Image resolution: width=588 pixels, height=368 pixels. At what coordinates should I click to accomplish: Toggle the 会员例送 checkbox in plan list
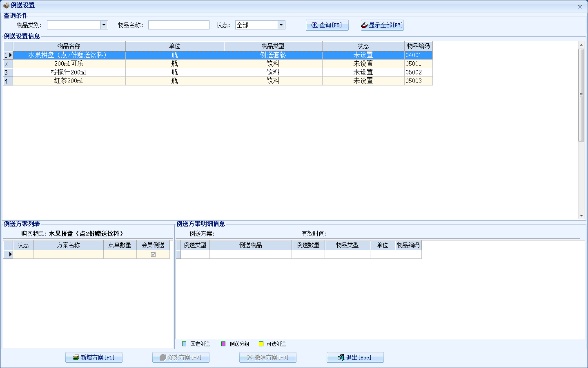point(153,254)
